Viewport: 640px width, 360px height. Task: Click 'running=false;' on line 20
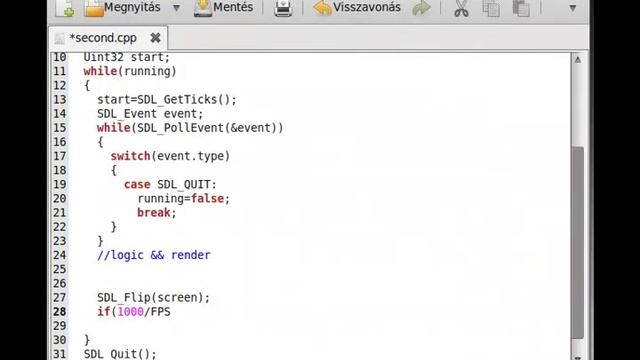tap(184, 199)
